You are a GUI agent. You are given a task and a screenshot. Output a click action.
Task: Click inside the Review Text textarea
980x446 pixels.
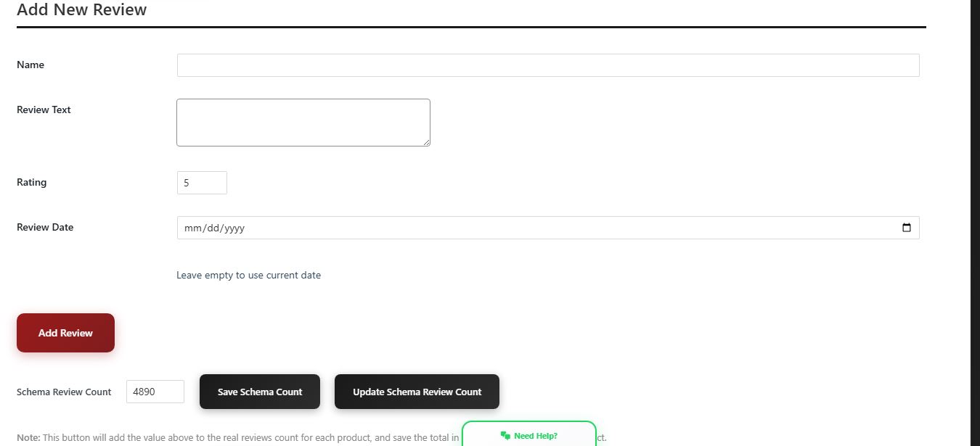click(x=303, y=122)
